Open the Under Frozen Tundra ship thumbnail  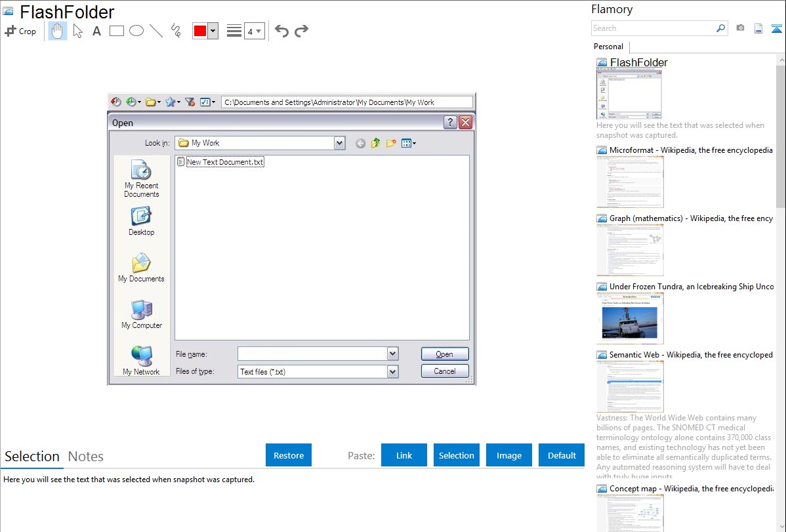click(630, 318)
